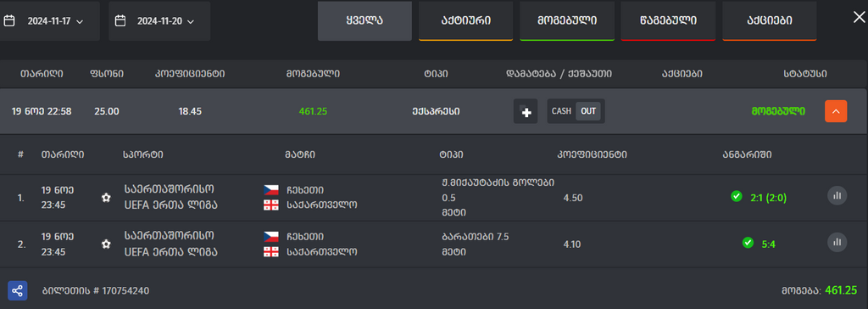Click green checkmark next to 2:1 (2:0)
Image resolution: width=868 pixels, height=309 pixels.
(x=737, y=196)
